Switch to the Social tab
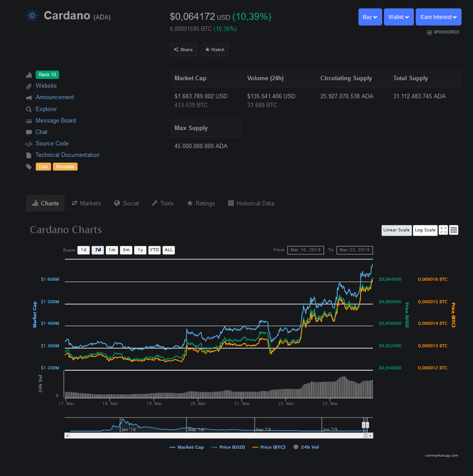Screen dimensions: 473x476 click(127, 203)
